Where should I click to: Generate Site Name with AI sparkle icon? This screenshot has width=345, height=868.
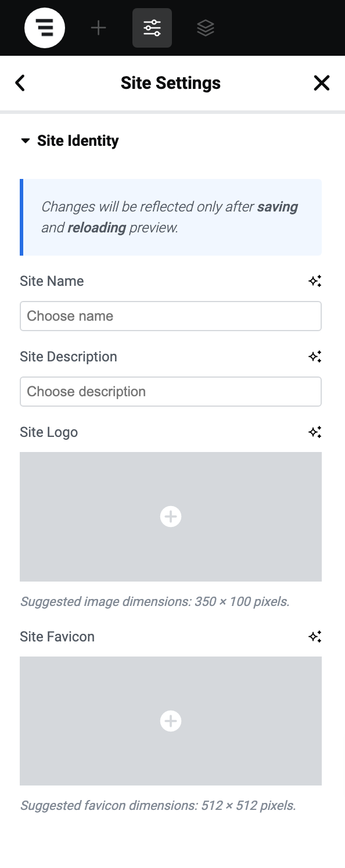[315, 281]
